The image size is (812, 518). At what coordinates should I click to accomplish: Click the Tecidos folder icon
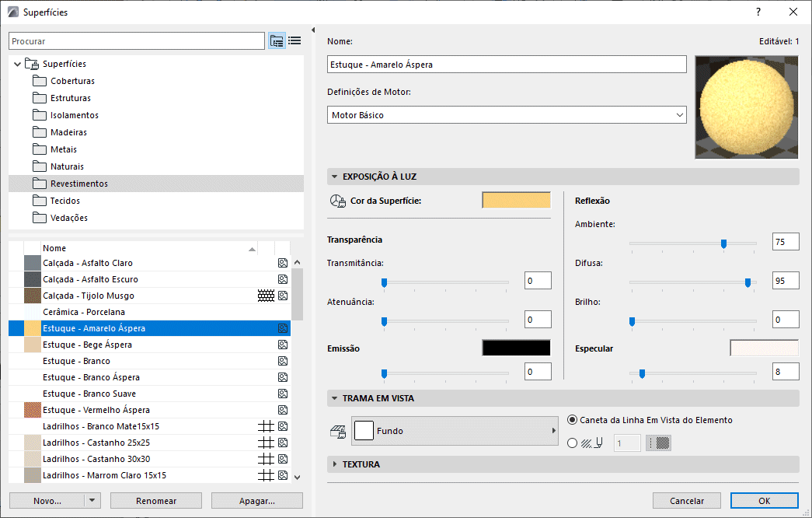[x=40, y=201]
